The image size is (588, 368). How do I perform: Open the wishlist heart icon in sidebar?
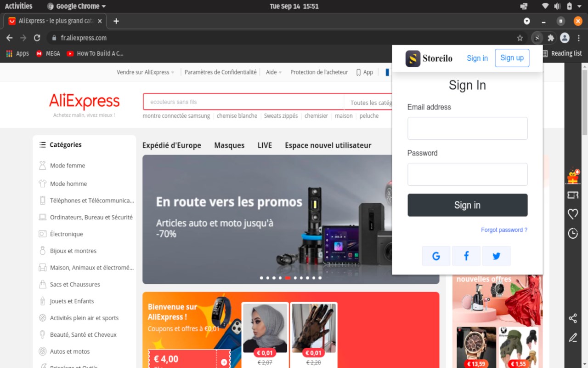pos(573,214)
